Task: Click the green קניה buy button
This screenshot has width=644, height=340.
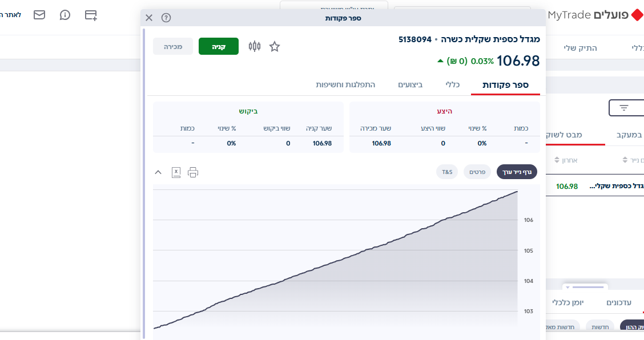Action: pos(219,46)
